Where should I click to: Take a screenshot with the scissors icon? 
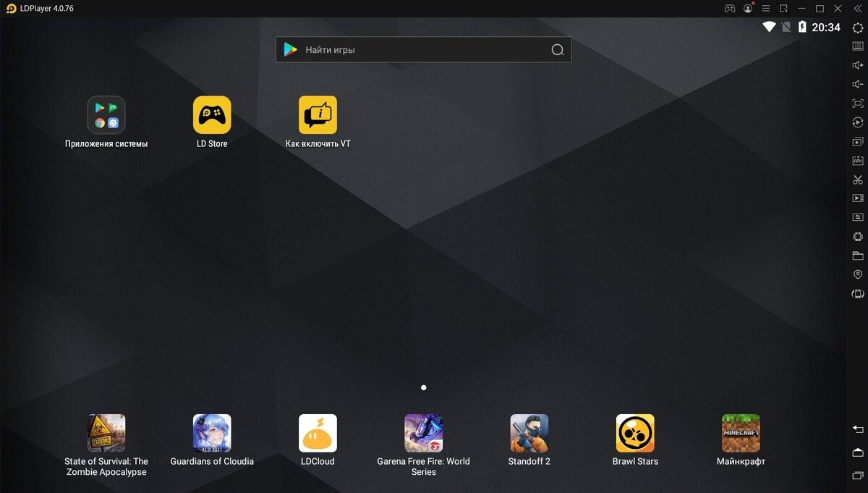[x=858, y=179]
